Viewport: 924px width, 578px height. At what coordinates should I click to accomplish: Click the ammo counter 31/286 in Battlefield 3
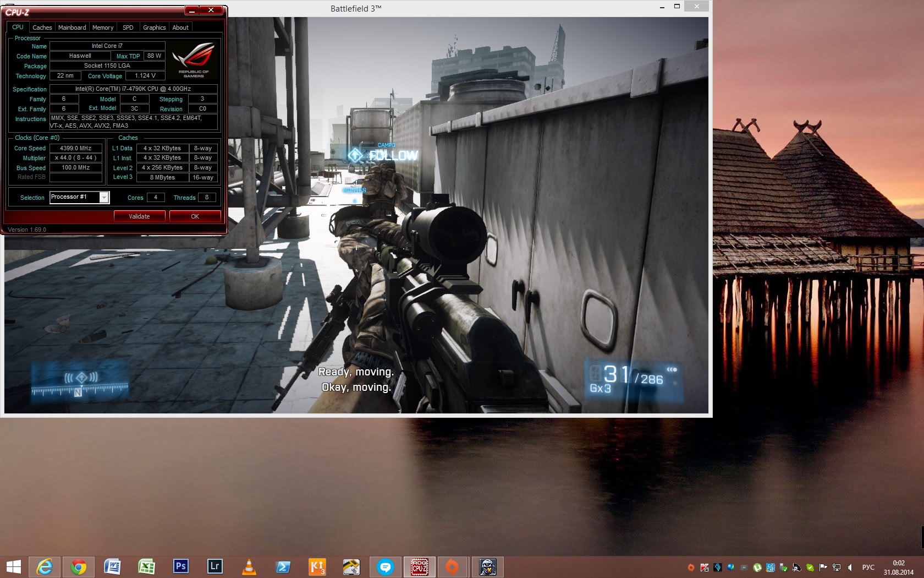(x=634, y=377)
